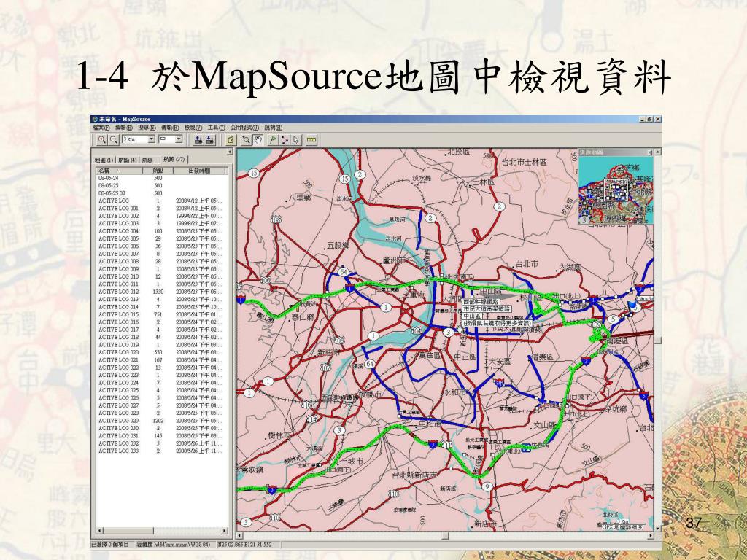Open the 編輯(E) menu
This screenshot has height=560, width=747.
coord(123,128)
